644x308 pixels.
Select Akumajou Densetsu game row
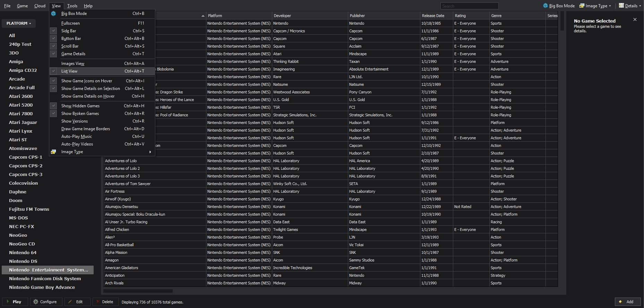331,207
